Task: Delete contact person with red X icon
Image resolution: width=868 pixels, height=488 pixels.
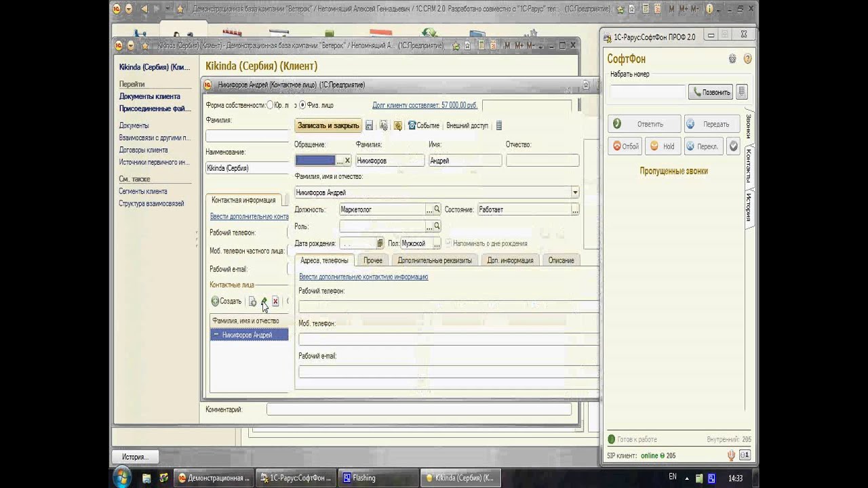Action: (x=275, y=301)
